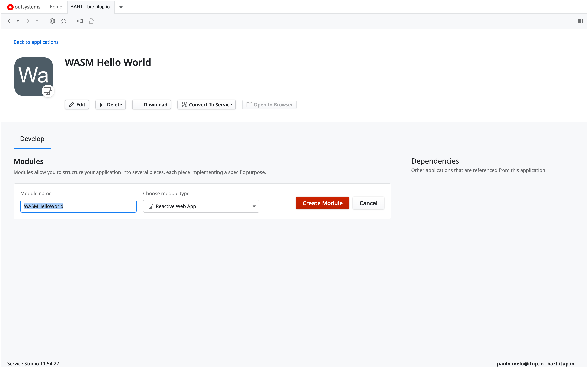The width and height of the screenshot is (588, 368).
Task: Click the feedback speech bubble icon
Action: click(x=64, y=21)
